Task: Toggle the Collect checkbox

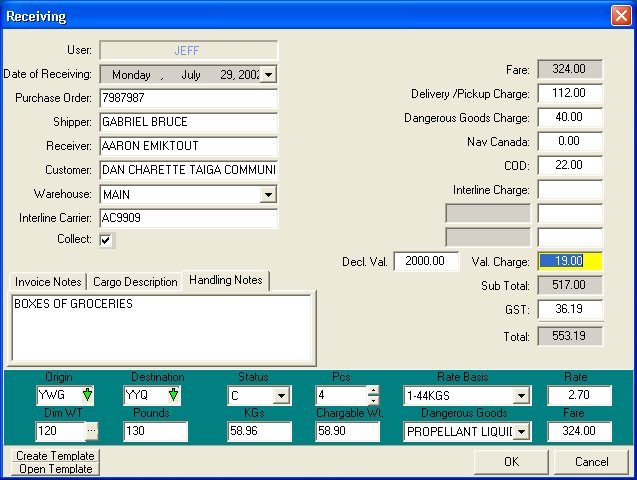Action: coord(106,240)
